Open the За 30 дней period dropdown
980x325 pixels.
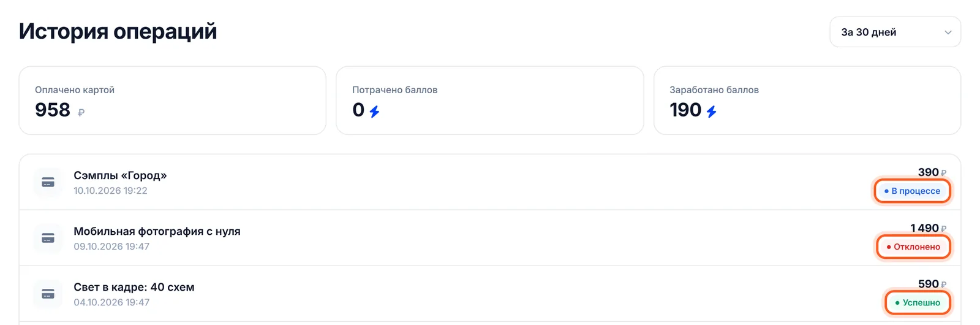895,32
